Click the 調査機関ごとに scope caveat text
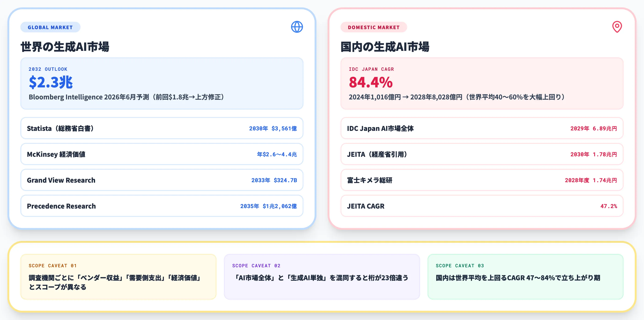644x320 pixels. pyautogui.click(x=115, y=282)
